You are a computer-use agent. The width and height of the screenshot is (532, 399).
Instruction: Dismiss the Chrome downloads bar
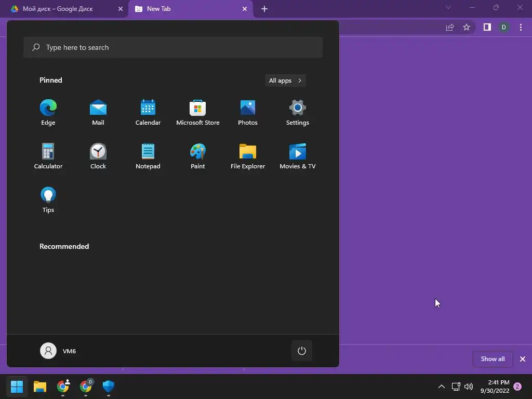(x=523, y=359)
